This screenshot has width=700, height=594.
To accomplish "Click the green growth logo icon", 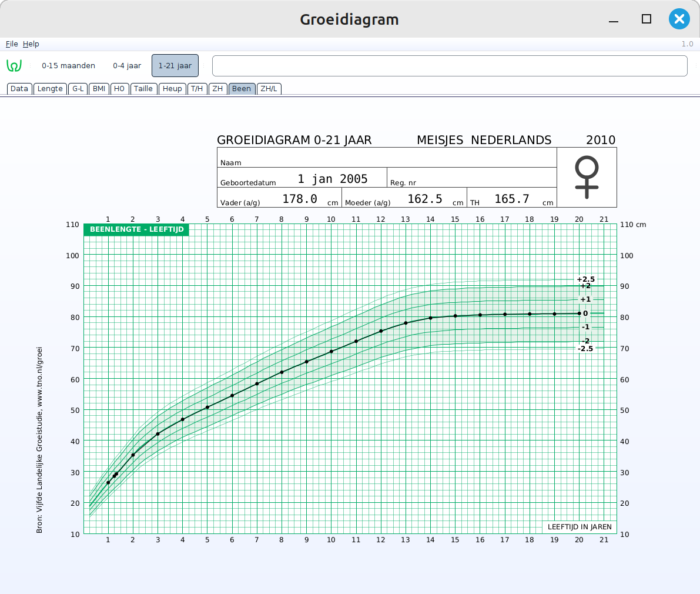I will tap(14, 66).
